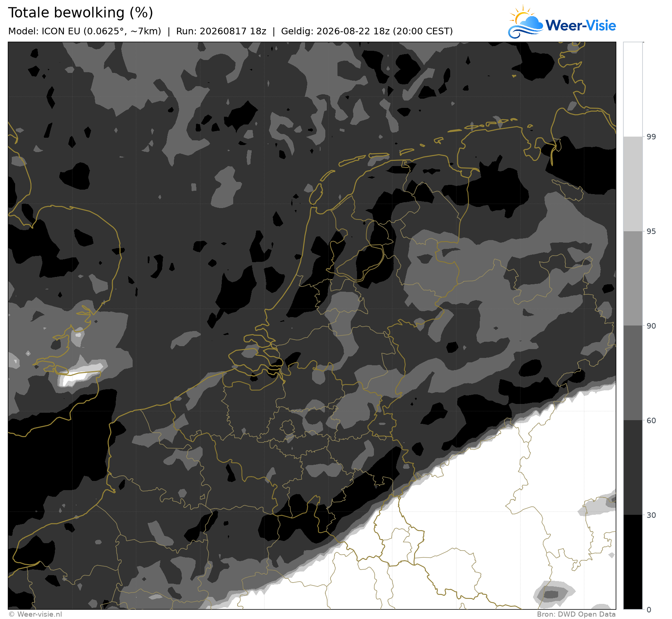Click the 0 tick label on colorbar
This screenshot has height=619, width=672.
(x=649, y=610)
